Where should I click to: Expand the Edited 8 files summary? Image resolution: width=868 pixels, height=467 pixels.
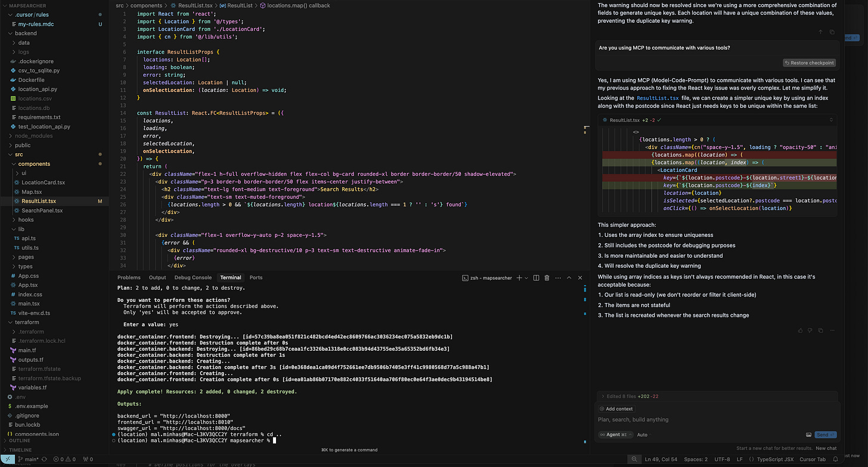coord(717,396)
